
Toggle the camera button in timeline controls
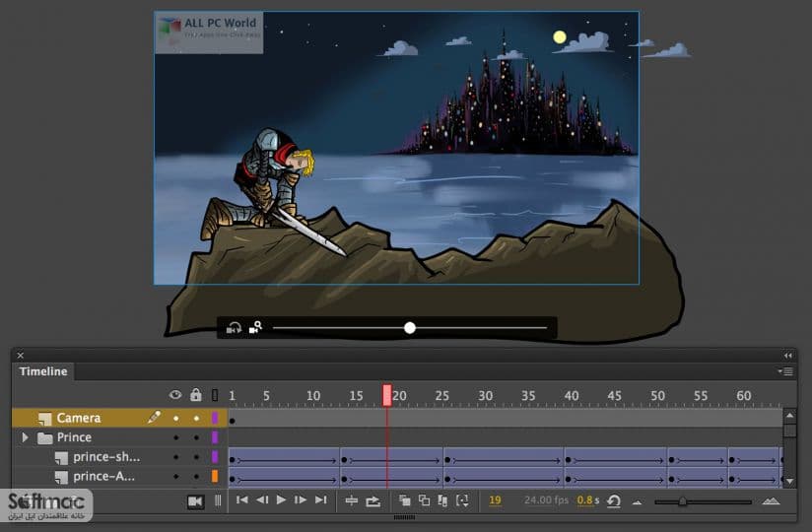click(x=195, y=500)
